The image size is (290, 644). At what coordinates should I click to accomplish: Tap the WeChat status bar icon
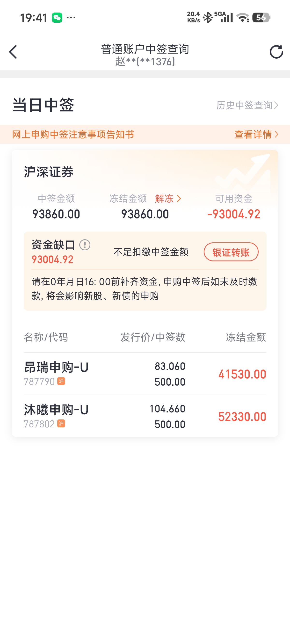tap(57, 18)
